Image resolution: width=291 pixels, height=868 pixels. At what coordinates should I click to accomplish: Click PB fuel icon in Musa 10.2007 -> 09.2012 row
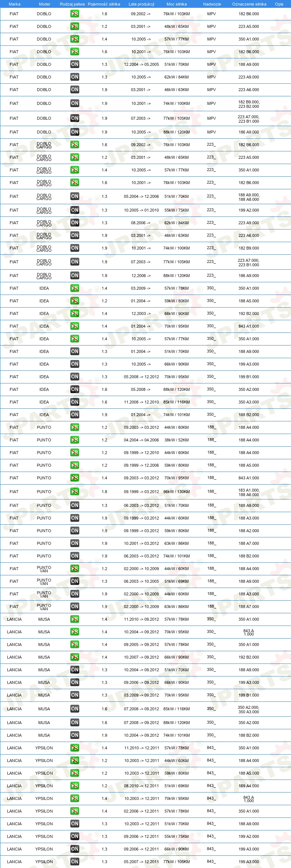[x=75, y=657]
